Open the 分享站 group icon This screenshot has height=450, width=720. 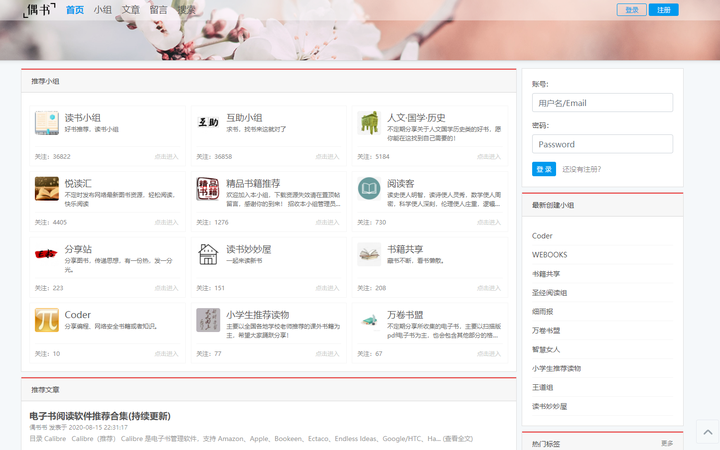(x=47, y=254)
